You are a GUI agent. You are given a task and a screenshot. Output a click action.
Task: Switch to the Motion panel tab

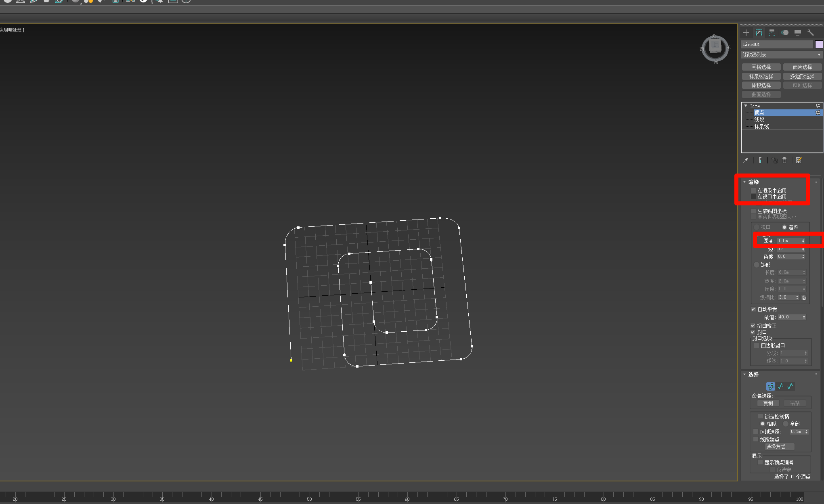click(785, 33)
